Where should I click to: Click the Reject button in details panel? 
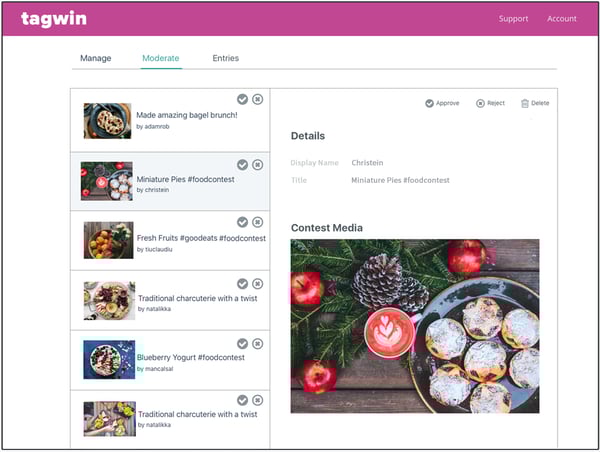490,103
